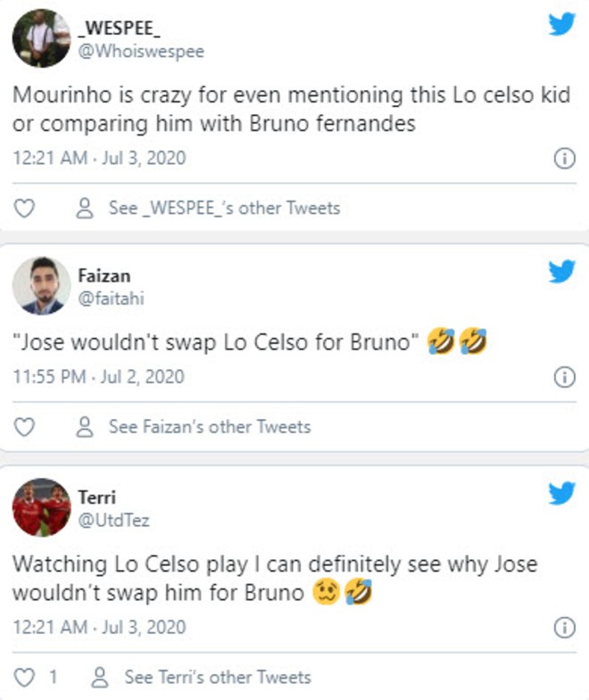This screenshot has width=589, height=700.
Task: Click the Twitter bird icon on Terri's tweet
Action: 562,493
